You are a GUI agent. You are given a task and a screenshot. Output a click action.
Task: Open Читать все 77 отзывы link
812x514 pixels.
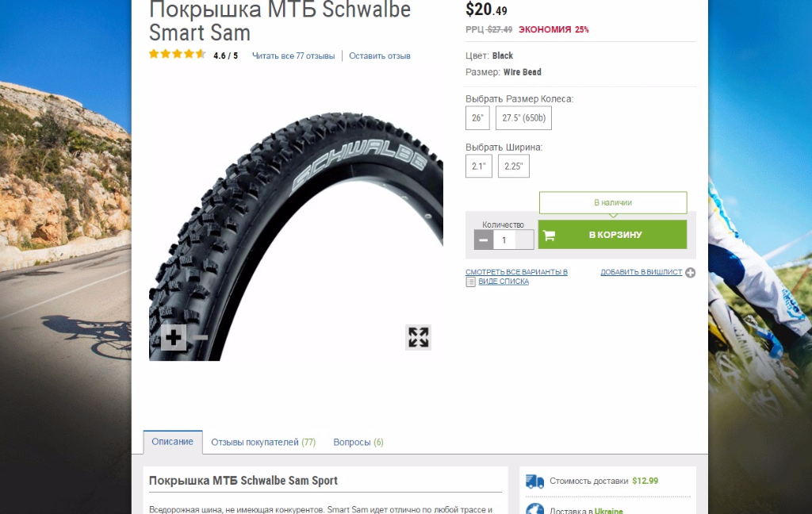tap(293, 56)
